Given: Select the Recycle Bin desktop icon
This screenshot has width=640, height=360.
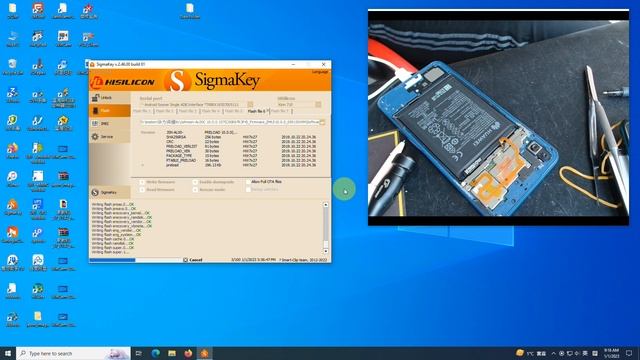Looking at the screenshot, I should (x=13, y=67).
